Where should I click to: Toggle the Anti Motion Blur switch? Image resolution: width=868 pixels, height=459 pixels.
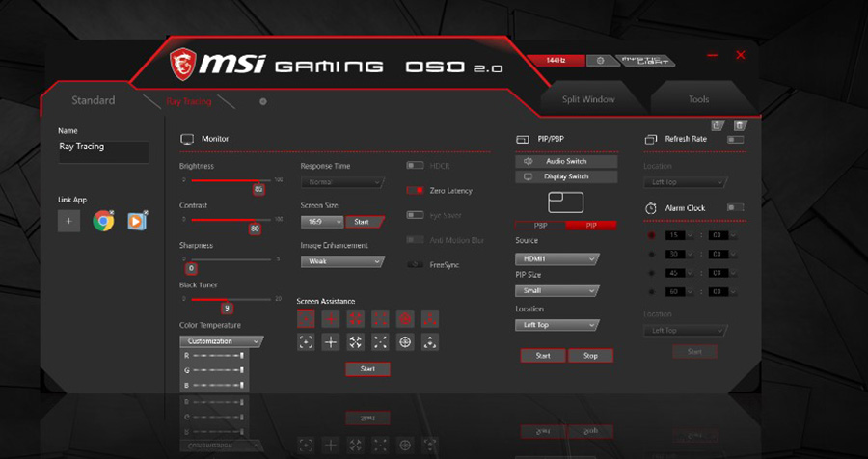click(x=415, y=240)
